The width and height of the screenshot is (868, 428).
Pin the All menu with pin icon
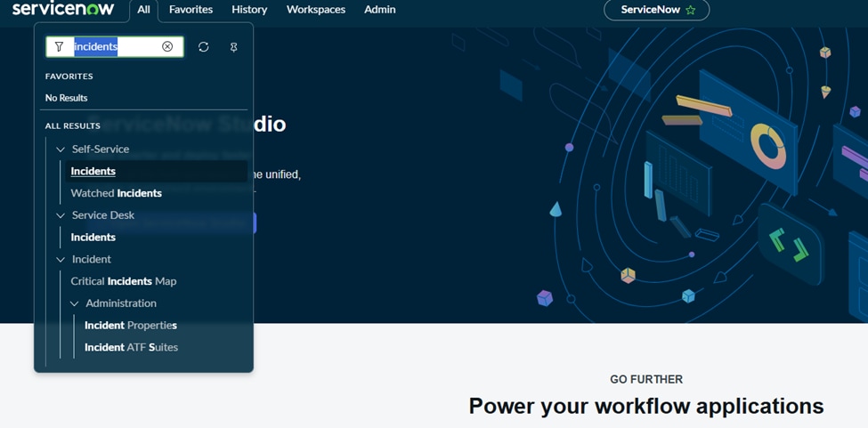[x=233, y=47]
